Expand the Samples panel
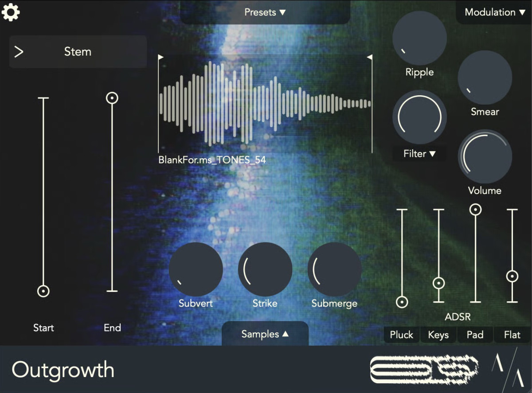This screenshot has width=532, height=393. click(x=265, y=334)
